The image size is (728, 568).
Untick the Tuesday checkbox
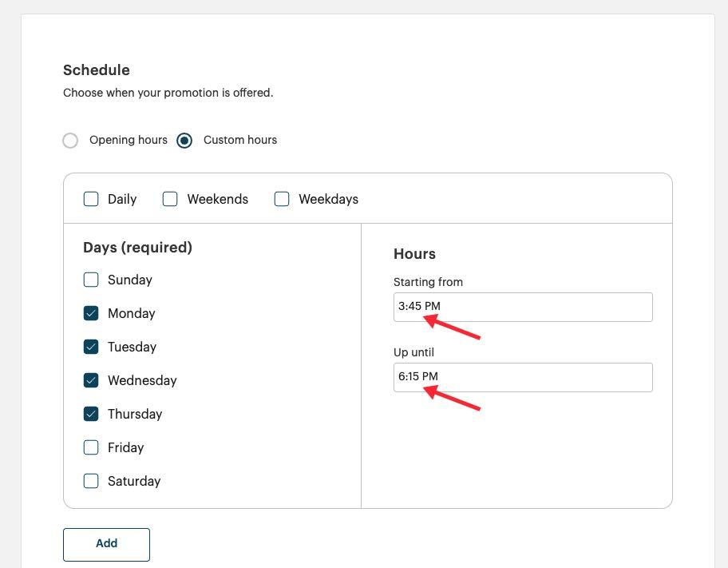91,347
